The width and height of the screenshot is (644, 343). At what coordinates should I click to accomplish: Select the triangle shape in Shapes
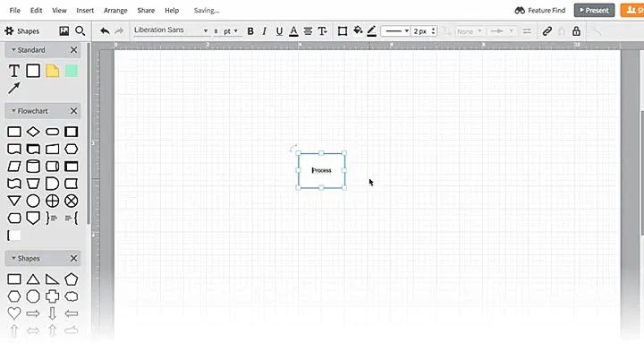point(33,279)
